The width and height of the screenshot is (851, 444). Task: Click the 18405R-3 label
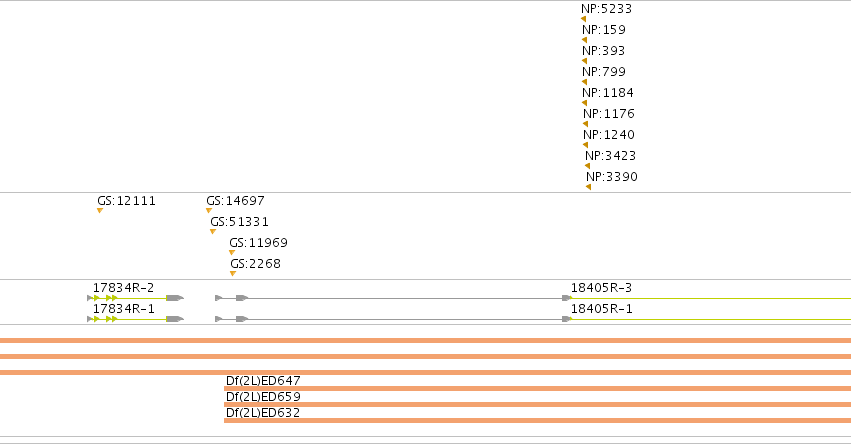(601, 288)
